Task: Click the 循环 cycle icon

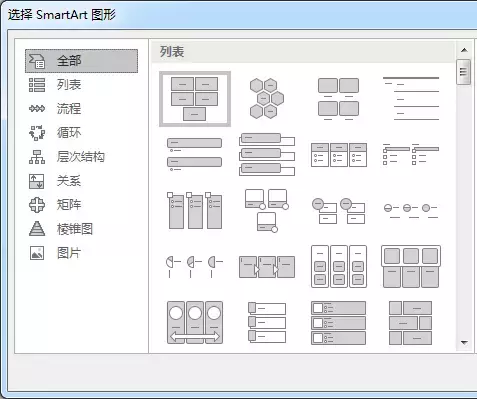Action: click(37, 133)
